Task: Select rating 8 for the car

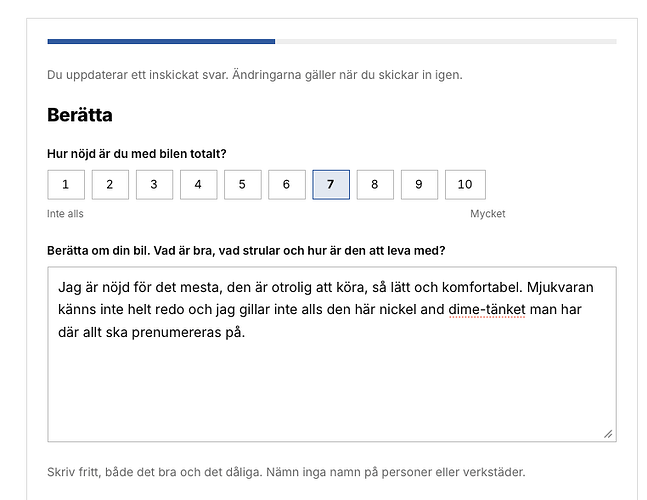Action: (375, 184)
